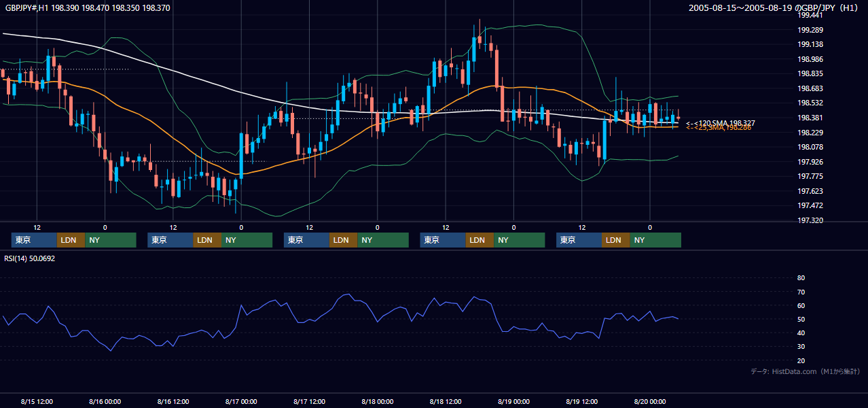Click RSI scale value 80
Viewport: 868px width, 408px height.
(801, 278)
